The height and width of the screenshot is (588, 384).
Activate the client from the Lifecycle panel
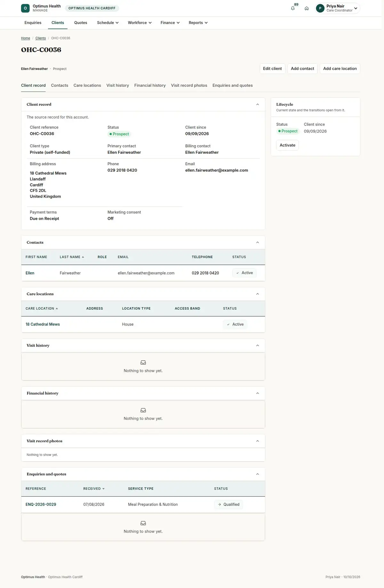[287, 145]
